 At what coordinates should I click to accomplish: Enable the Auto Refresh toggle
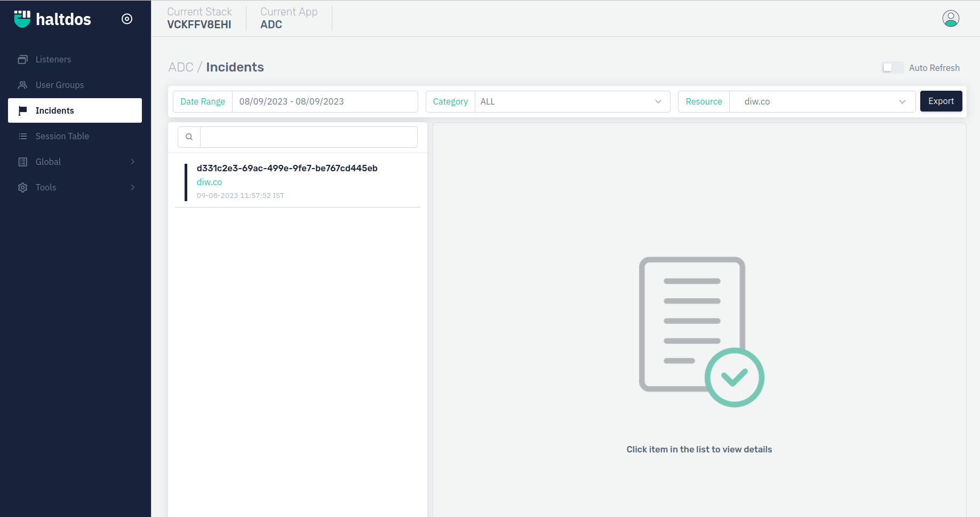(x=892, y=68)
